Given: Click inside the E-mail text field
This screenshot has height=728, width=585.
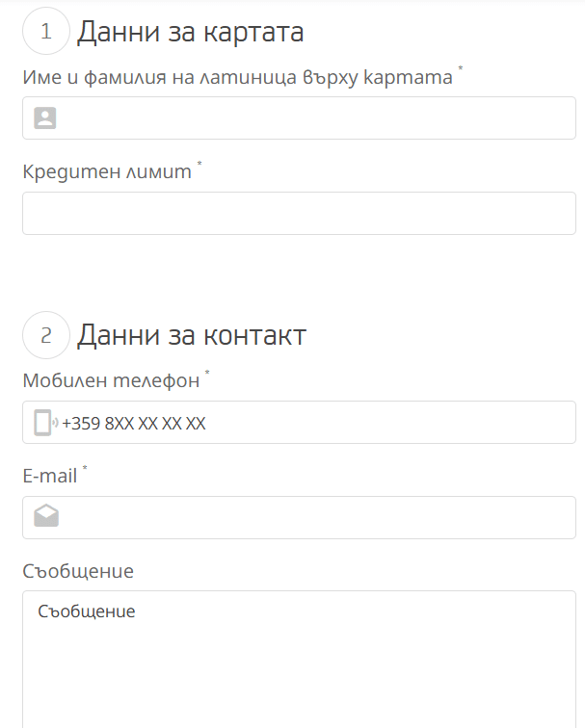Looking at the screenshot, I should pos(308,517).
